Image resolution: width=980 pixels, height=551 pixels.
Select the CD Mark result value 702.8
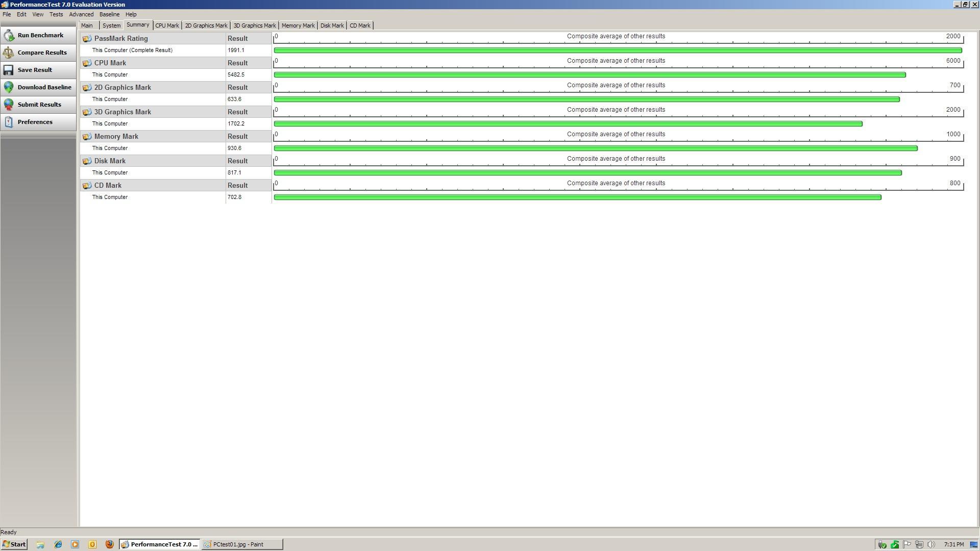coord(234,197)
